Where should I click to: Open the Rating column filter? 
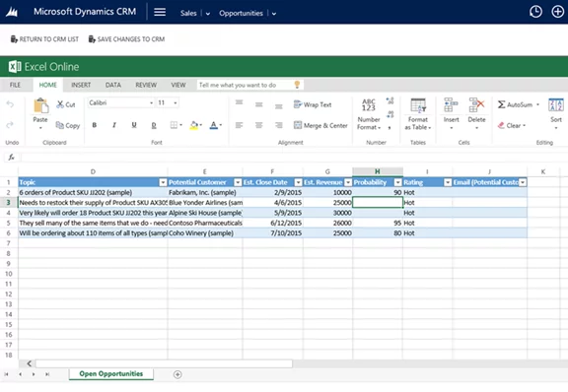click(x=448, y=182)
